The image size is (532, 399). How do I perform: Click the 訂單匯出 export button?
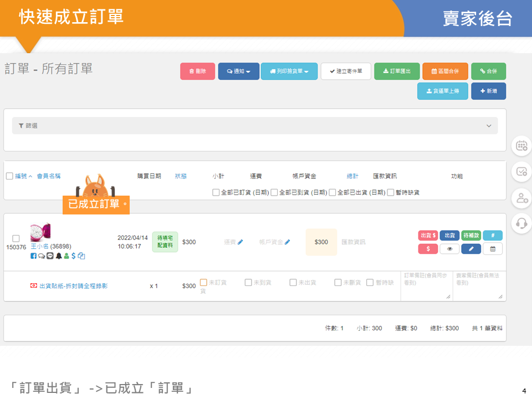[396, 71]
